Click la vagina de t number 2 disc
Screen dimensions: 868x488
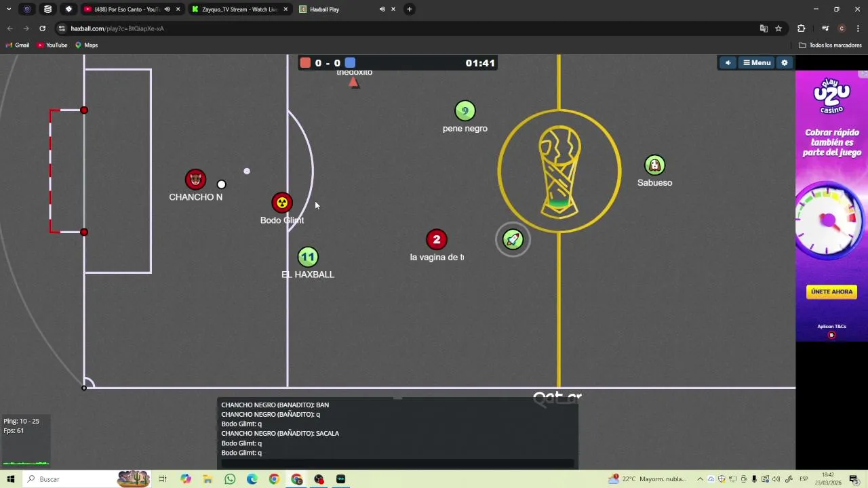(437, 239)
